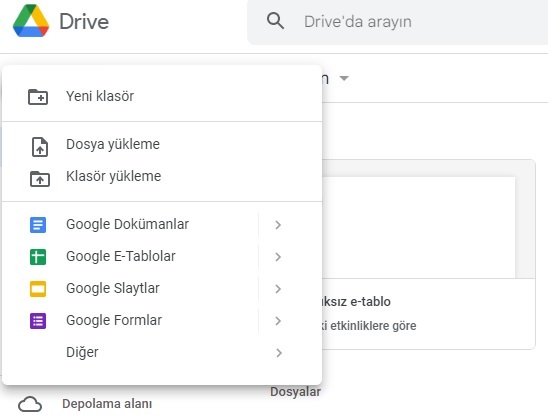Click the "e-tablo" file name text
This screenshot has width=548, height=418.
pyautogui.click(x=370, y=302)
